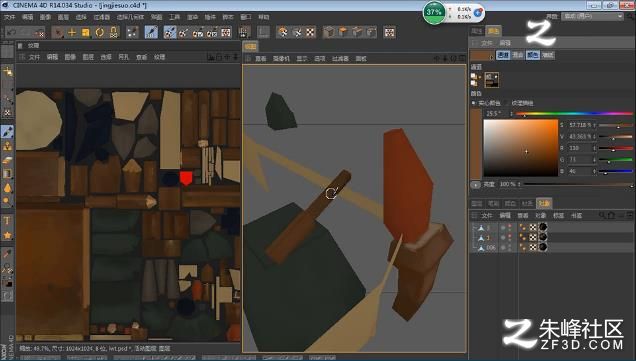
Task: Open 文件 menu in main menu bar
Action: click(9, 17)
